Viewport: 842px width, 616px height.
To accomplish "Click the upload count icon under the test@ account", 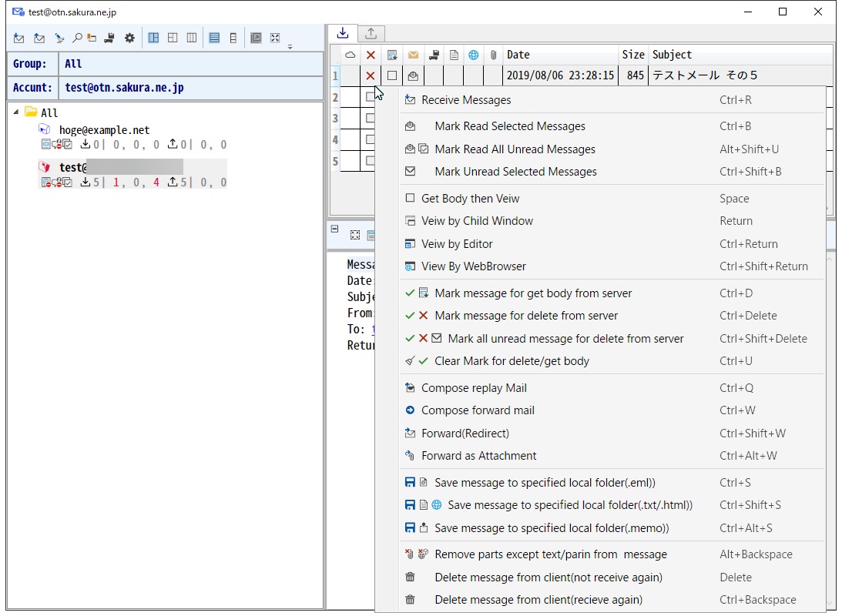I will [173, 182].
